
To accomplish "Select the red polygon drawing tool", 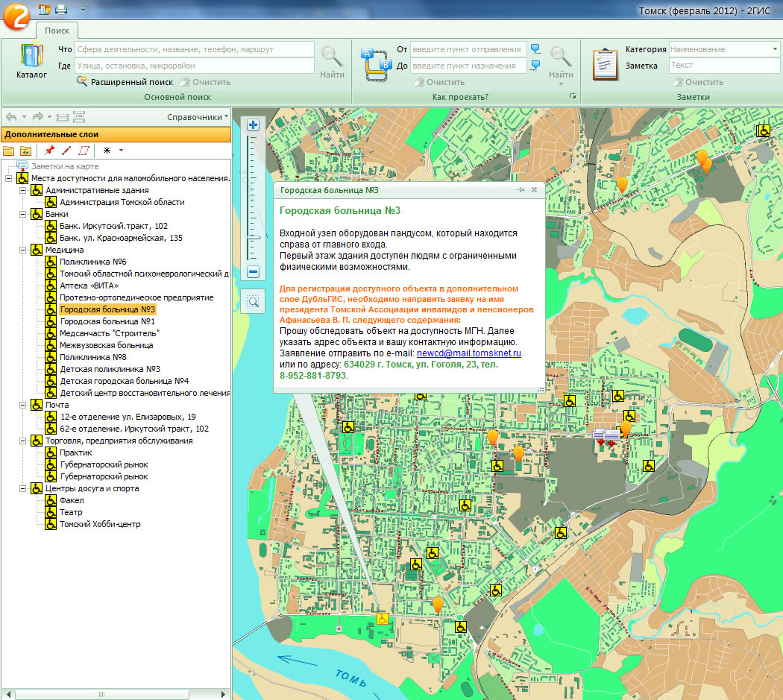I will coord(84,151).
